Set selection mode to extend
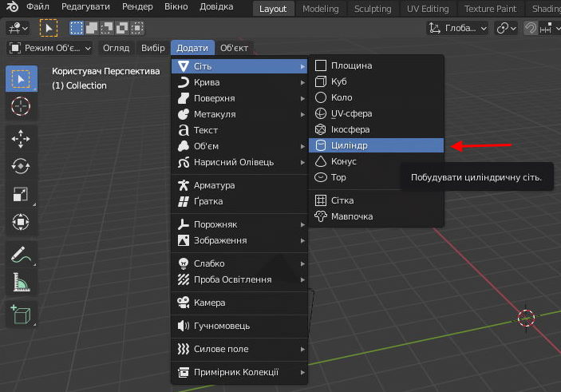 click(92, 28)
